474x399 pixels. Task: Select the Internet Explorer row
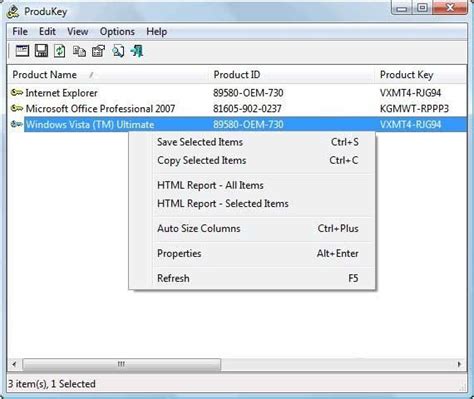238,93
